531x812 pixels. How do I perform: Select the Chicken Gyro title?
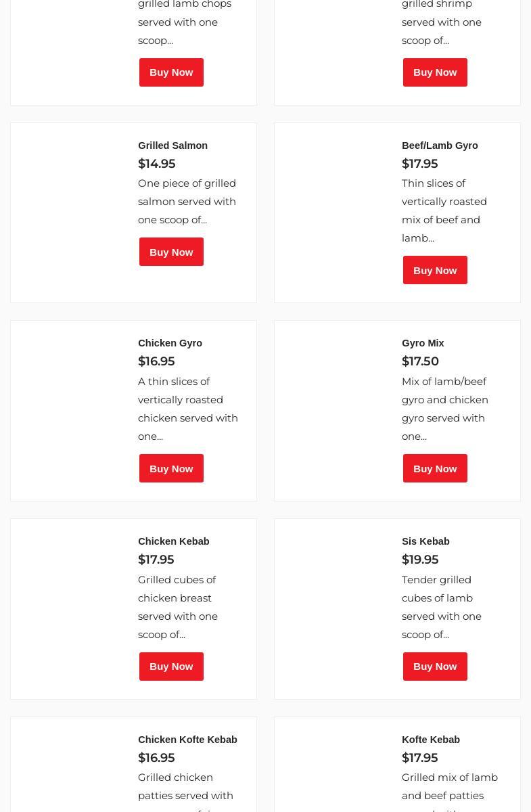pyautogui.click(x=170, y=343)
